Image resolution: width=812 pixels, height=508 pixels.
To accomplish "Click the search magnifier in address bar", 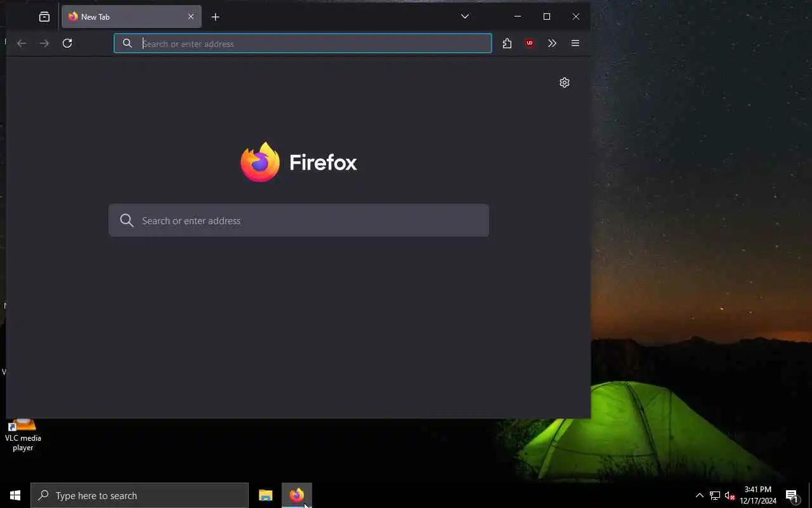I will (x=128, y=43).
